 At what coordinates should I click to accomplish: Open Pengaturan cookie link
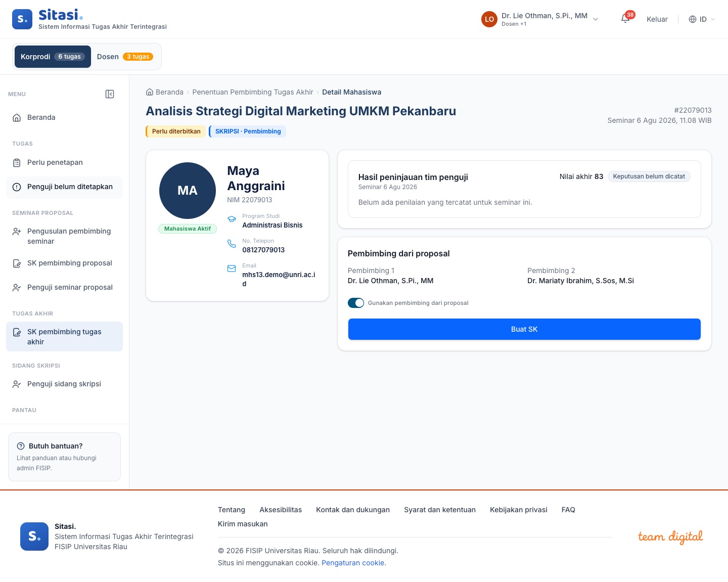[x=353, y=563]
